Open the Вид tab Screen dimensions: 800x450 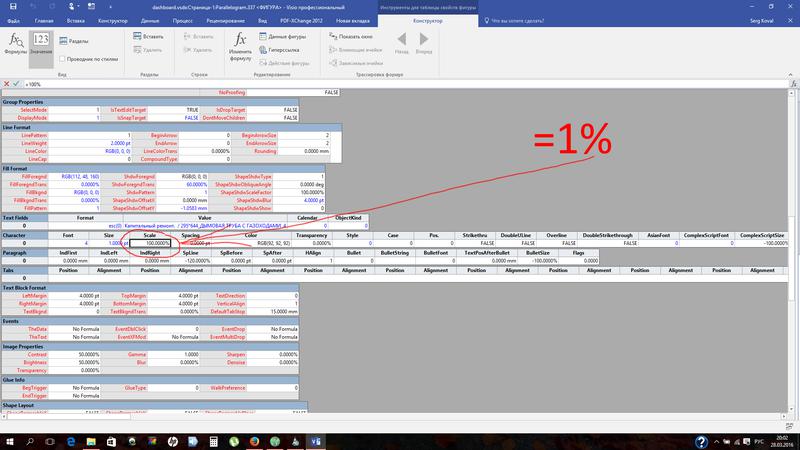[x=262, y=20]
